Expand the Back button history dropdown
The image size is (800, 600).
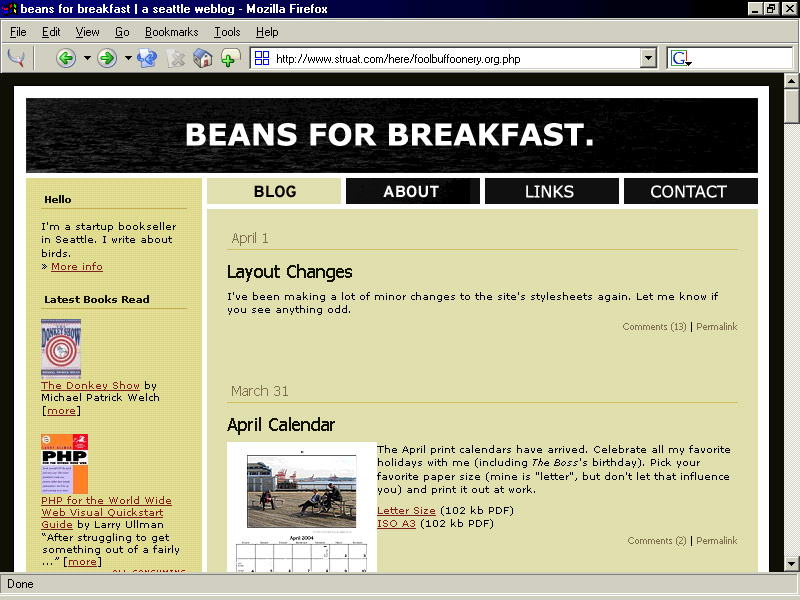(87, 58)
